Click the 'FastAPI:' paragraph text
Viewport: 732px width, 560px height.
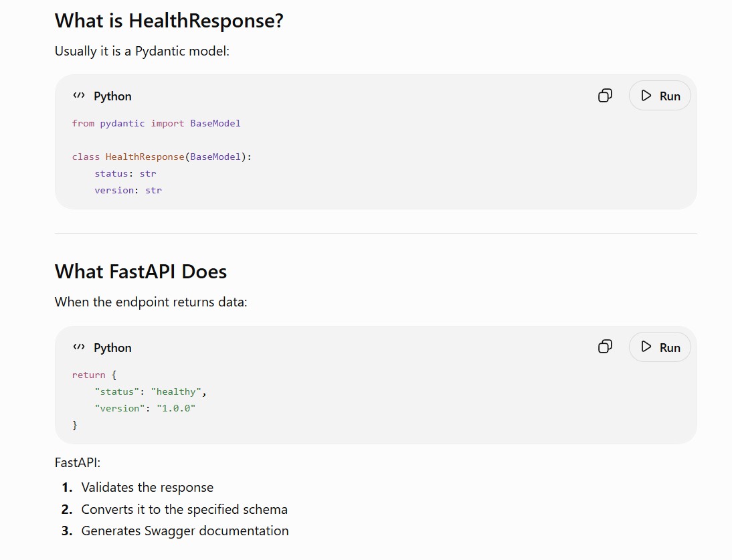coord(78,463)
